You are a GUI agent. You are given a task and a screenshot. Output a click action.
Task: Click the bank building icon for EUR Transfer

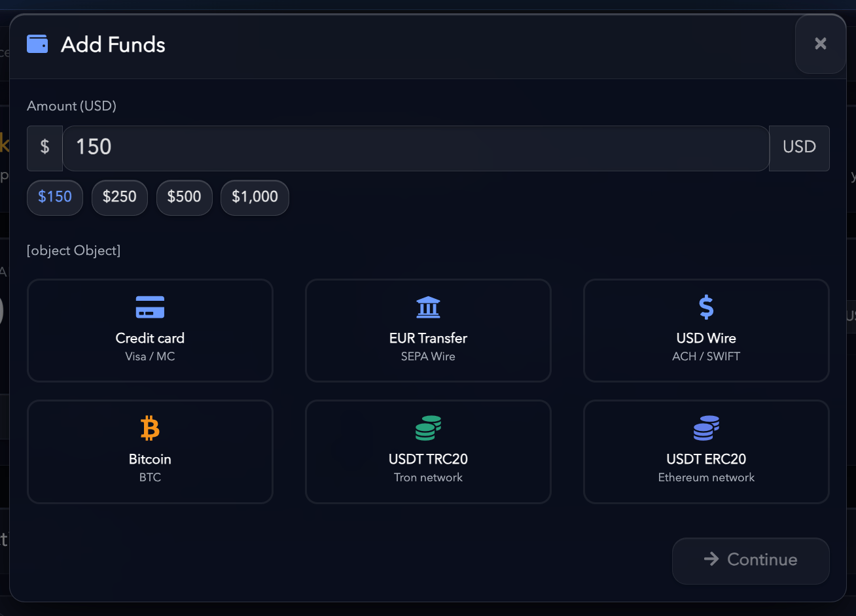(428, 307)
